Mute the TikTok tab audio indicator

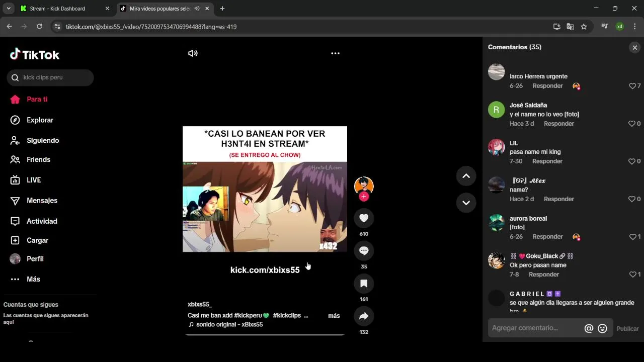pyautogui.click(x=197, y=9)
